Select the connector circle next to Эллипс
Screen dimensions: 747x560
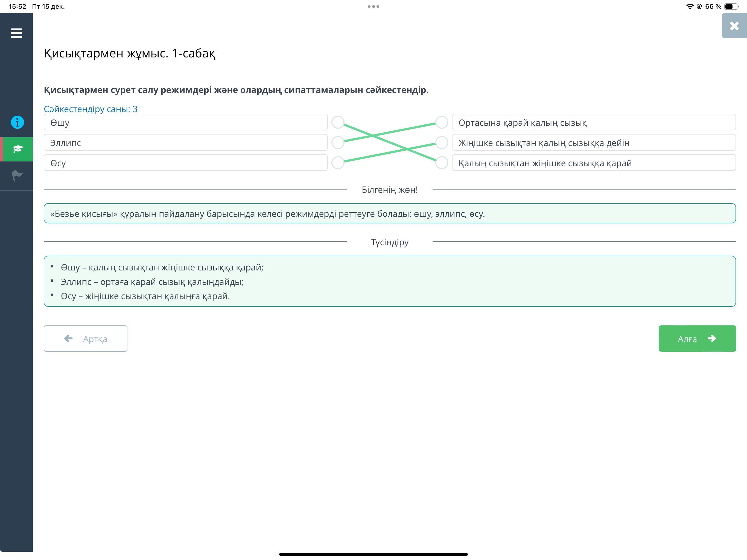point(338,142)
